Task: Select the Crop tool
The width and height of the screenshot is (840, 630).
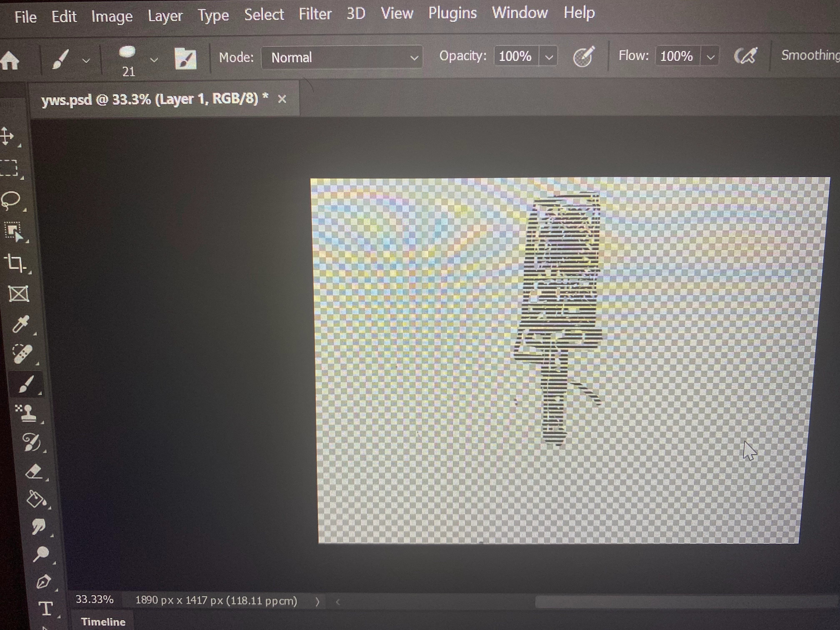Action: [15, 262]
